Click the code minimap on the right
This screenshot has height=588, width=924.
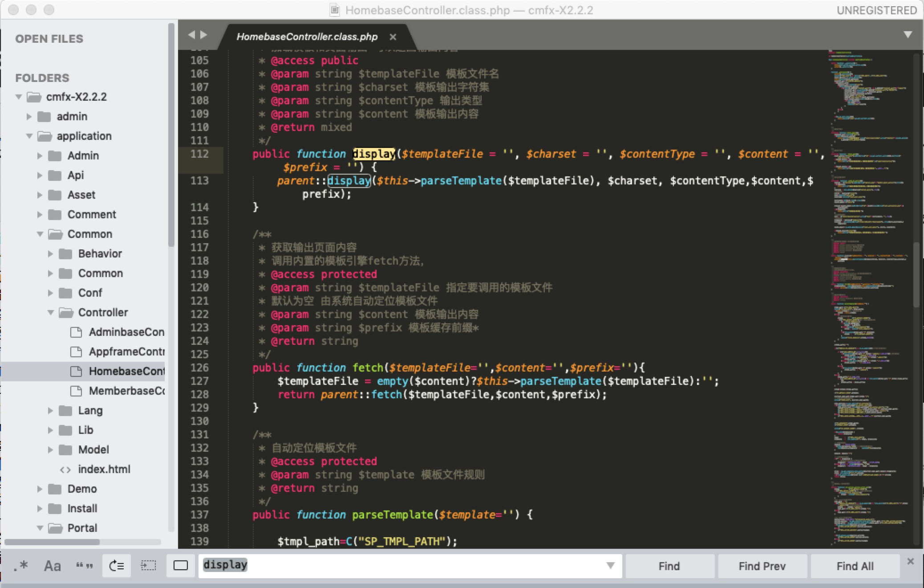coord(869,298)
